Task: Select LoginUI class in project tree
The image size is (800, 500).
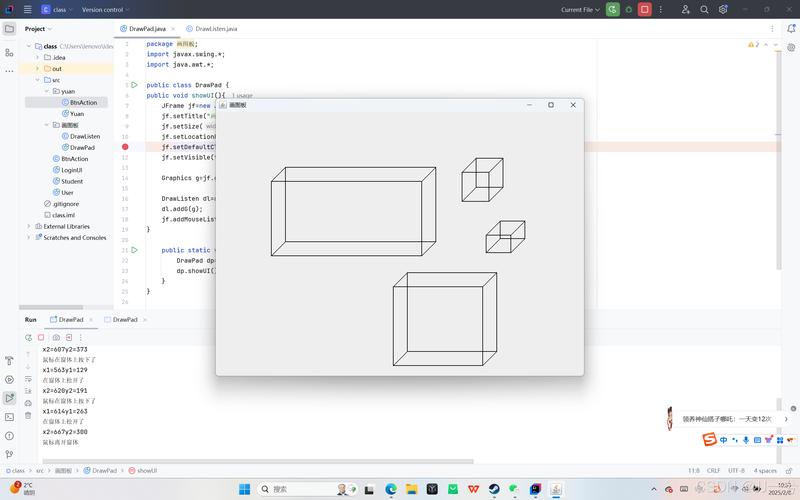Action: (x=71, y=170)
